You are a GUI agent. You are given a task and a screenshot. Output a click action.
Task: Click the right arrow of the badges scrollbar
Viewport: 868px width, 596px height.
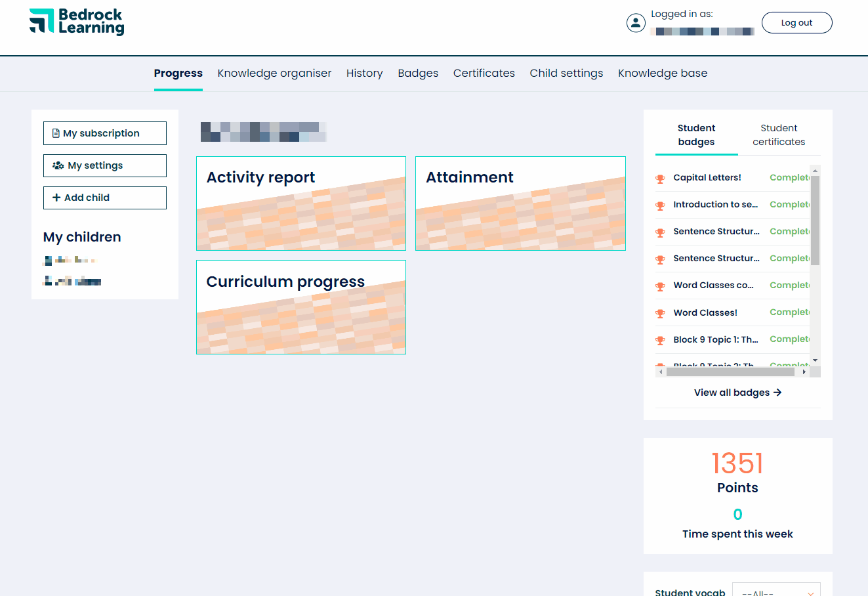pos(805,372)
